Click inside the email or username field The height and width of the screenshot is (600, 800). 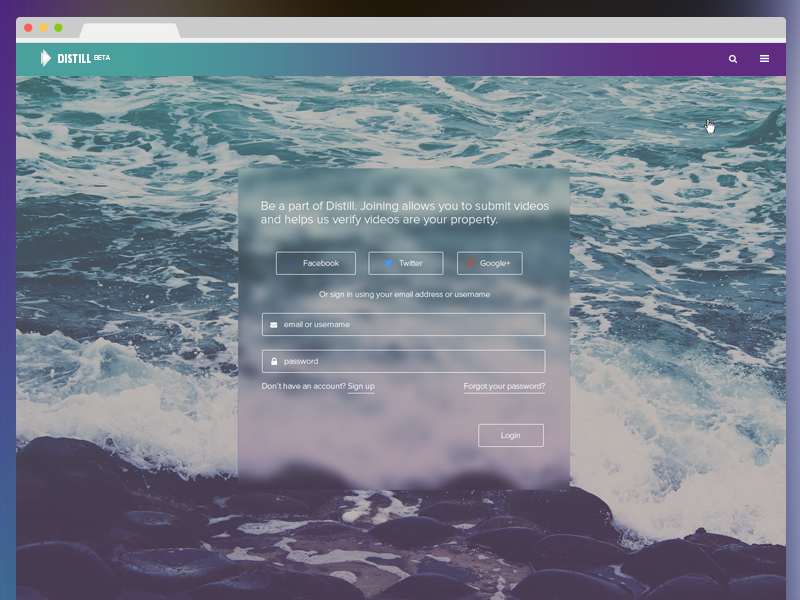[403, 324]
